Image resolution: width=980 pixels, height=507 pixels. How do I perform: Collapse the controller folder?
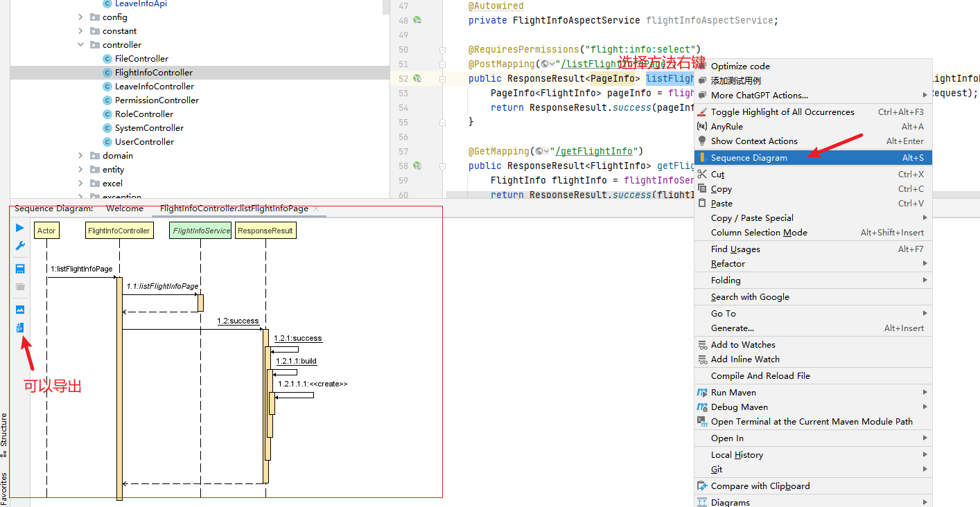[81, 45]
